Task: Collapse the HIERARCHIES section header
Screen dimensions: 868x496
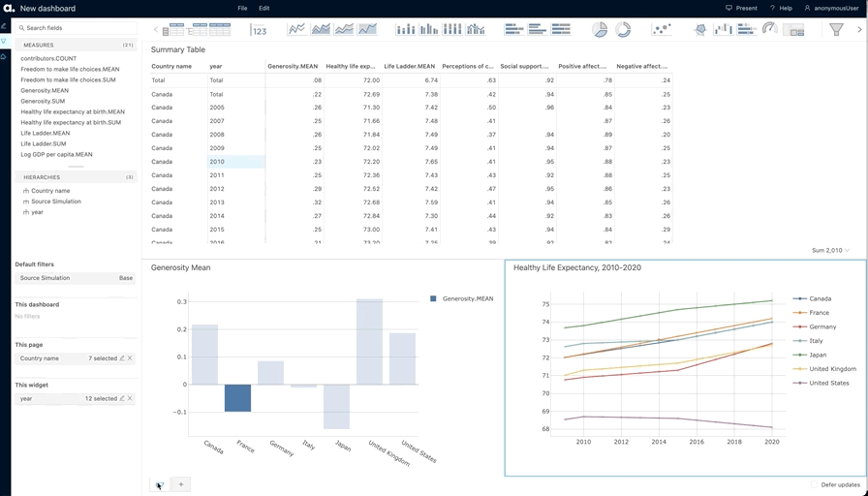Action: coord(76,177)
